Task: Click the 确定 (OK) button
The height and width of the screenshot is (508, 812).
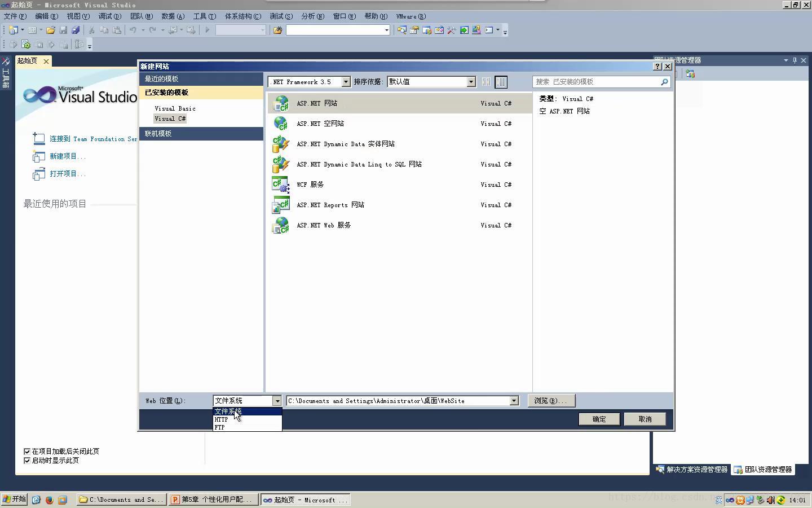Action: pyautogui.click(x=599, y=419)
